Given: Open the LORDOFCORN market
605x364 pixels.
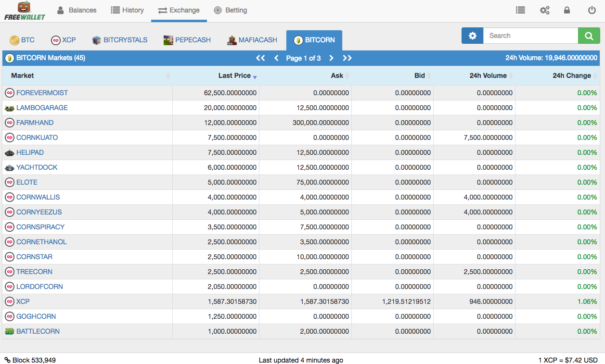Looking at the screenshot, I should click(39, 287).
